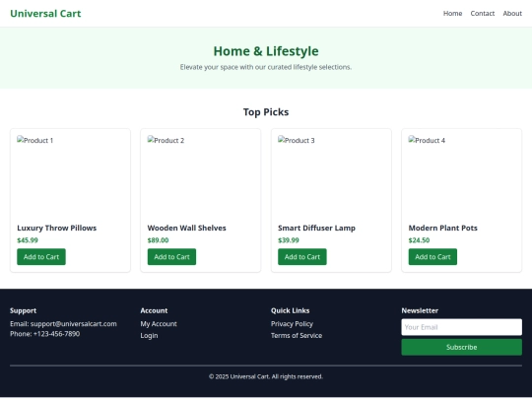Click the Support footer heading

23,310
